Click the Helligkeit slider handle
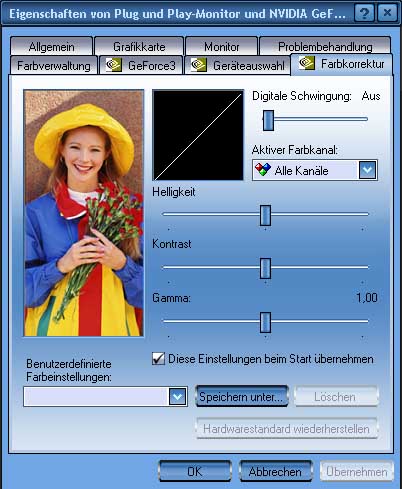The height and width of the screenshot is (489, 402). [x=265, y=216]
